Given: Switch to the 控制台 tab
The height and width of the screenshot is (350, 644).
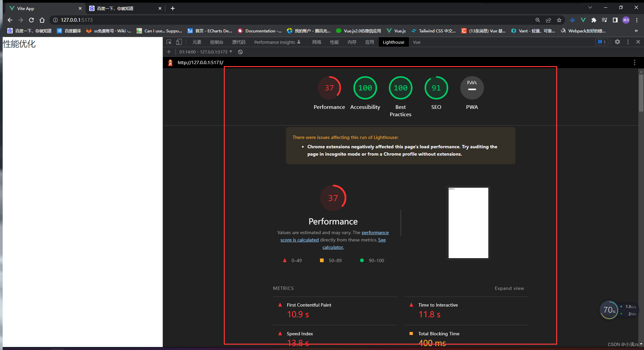Looking at the screenshot, I should point(216,42).
